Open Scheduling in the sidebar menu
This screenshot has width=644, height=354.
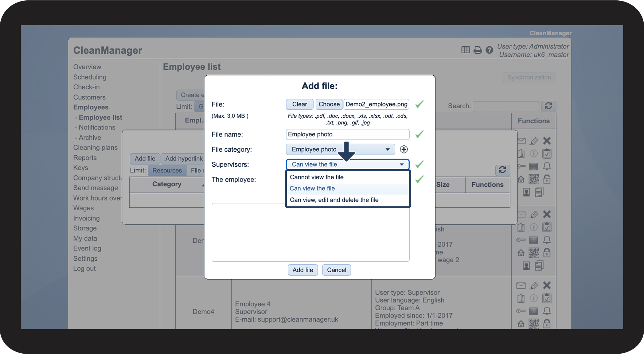coord(90,77)
